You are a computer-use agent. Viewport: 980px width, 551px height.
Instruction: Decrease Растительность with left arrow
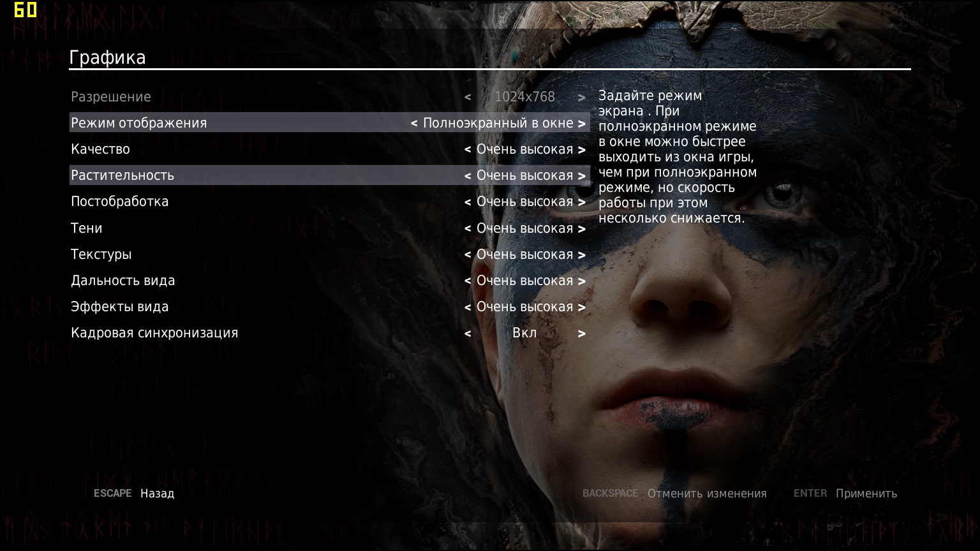click(468, 176)
